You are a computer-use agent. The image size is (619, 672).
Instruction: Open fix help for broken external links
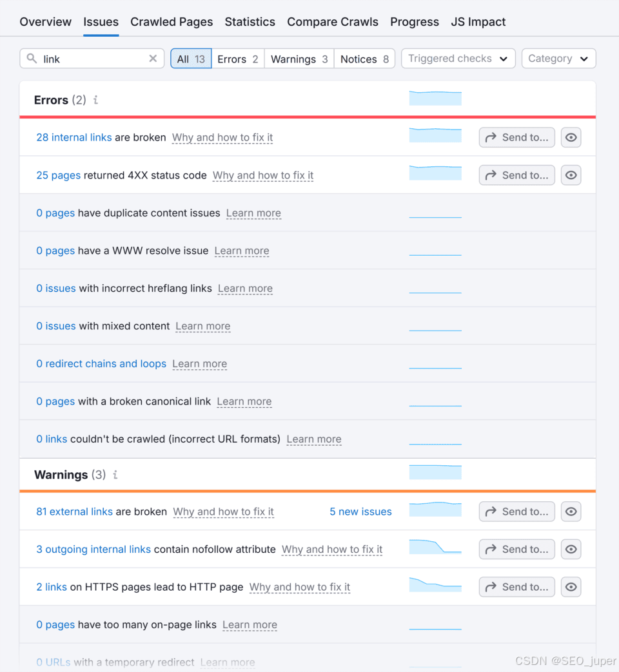pyautogui.click(x=224, y=512)
